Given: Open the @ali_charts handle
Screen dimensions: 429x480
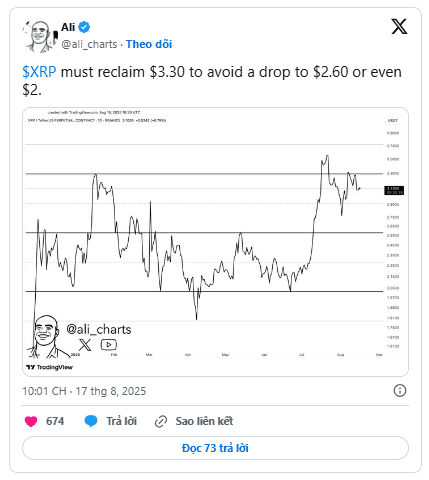Looking at the screenshot, I should coord(89,44).
